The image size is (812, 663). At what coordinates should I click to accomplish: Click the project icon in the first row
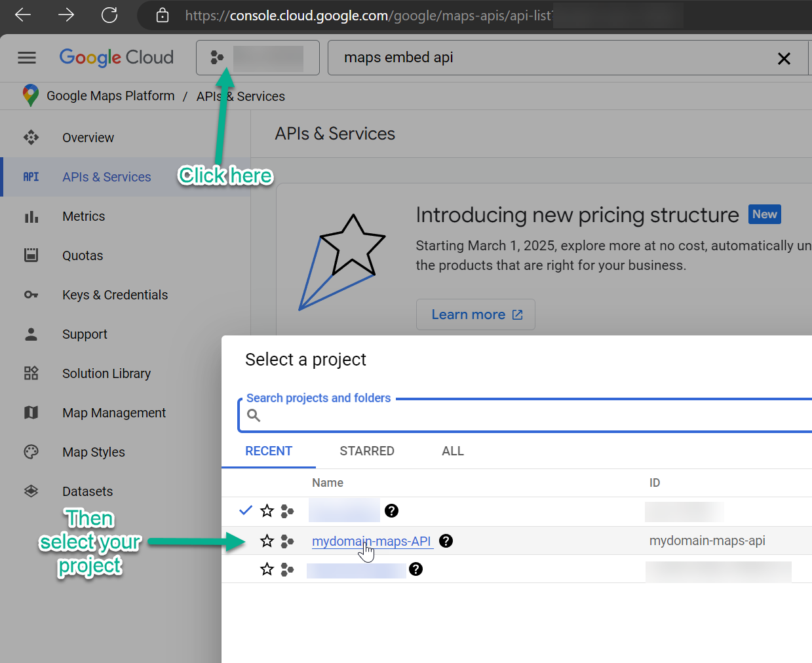tap(287, 511)
